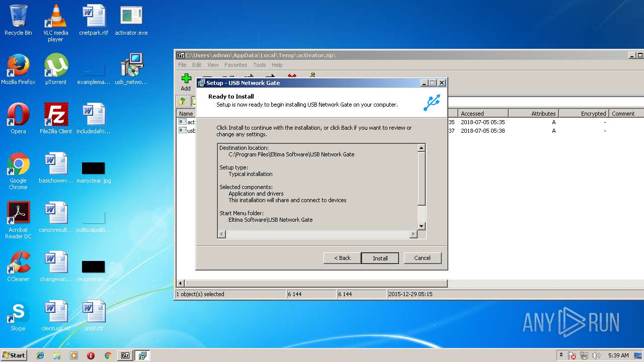Launch the Opera desktop shortcut
644x362 pixels.
click(x=18, y=119)
